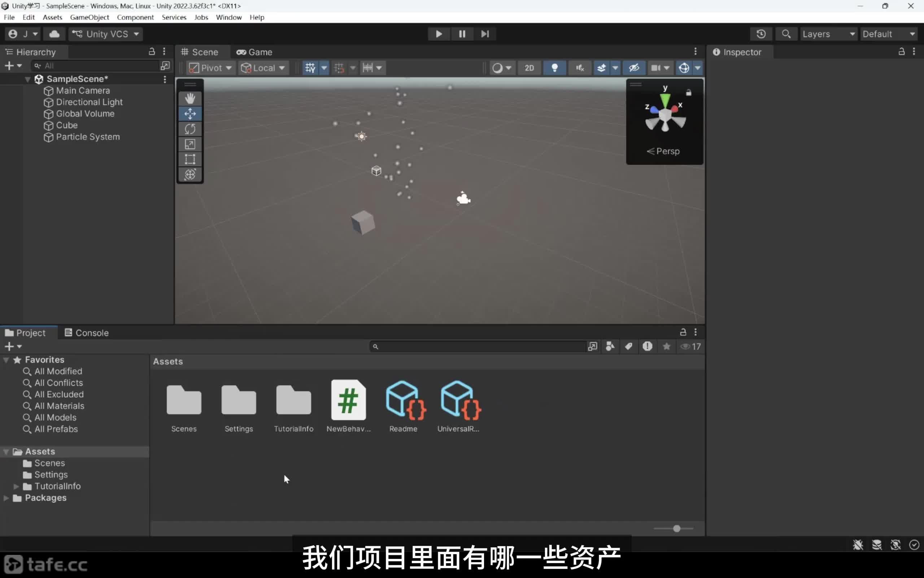Click Search by Import Log Type icon
Screen dimensions: 924x578
647,346
